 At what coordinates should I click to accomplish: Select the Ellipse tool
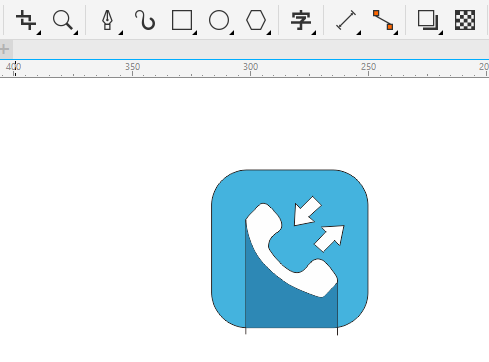tap(219, 20)
